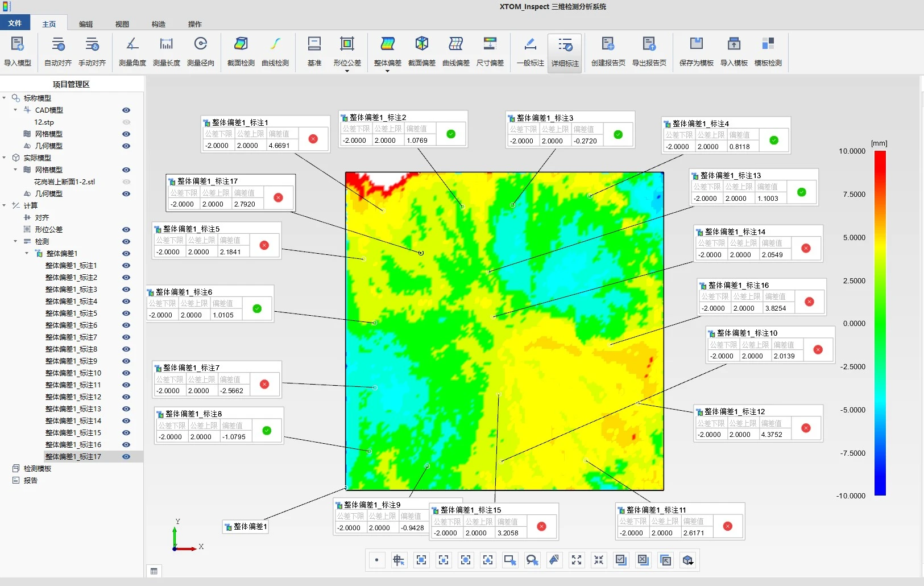924x586 pixels.
Task: Select the 曲线偏差 curve deviation tool
Action: [456, 51]
